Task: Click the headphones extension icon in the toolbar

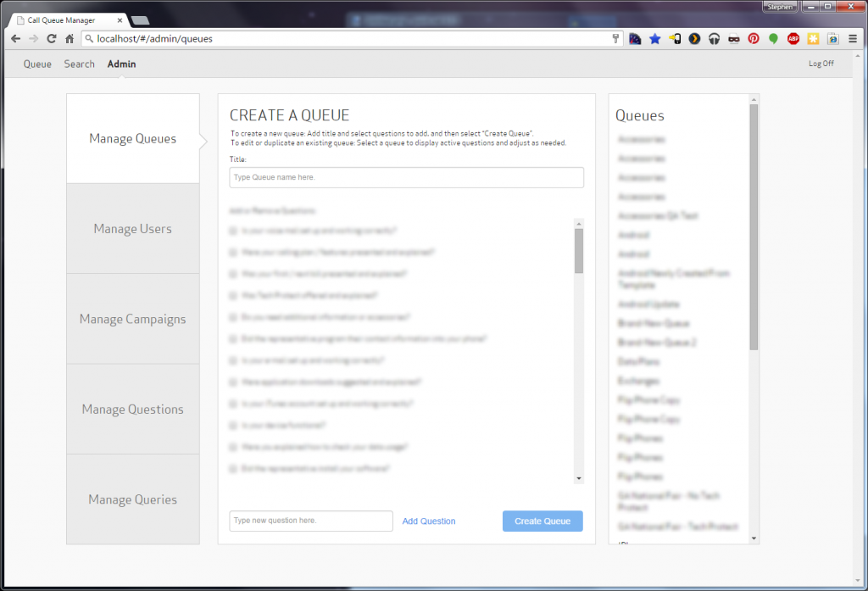Action: (x=713, y=38)
